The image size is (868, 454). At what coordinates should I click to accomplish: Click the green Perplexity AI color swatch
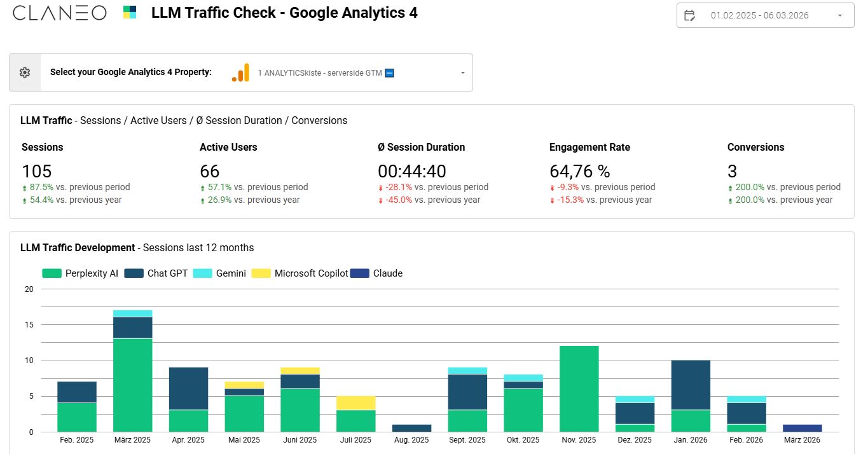coord(52,273)
